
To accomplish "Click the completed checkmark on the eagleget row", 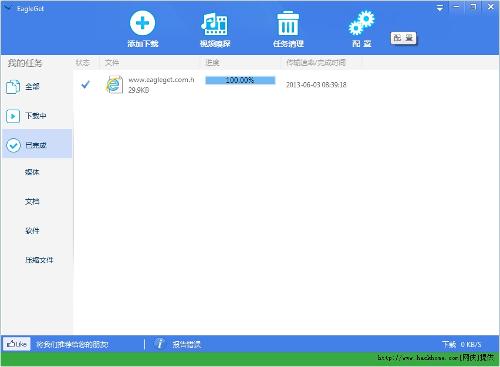I will [x=85, y=84].
